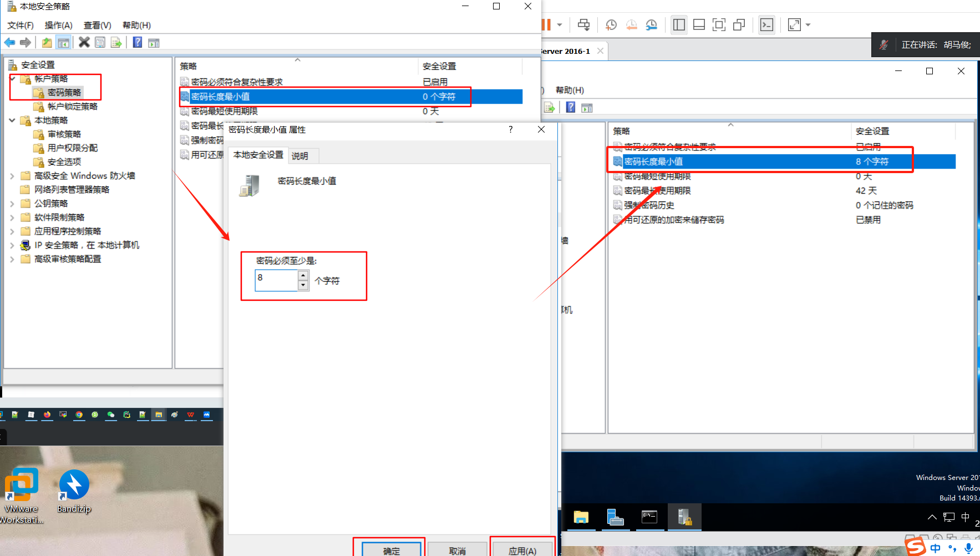Increase the minimum password length with the up spinner
980x556 pixels.
(303, 275)
